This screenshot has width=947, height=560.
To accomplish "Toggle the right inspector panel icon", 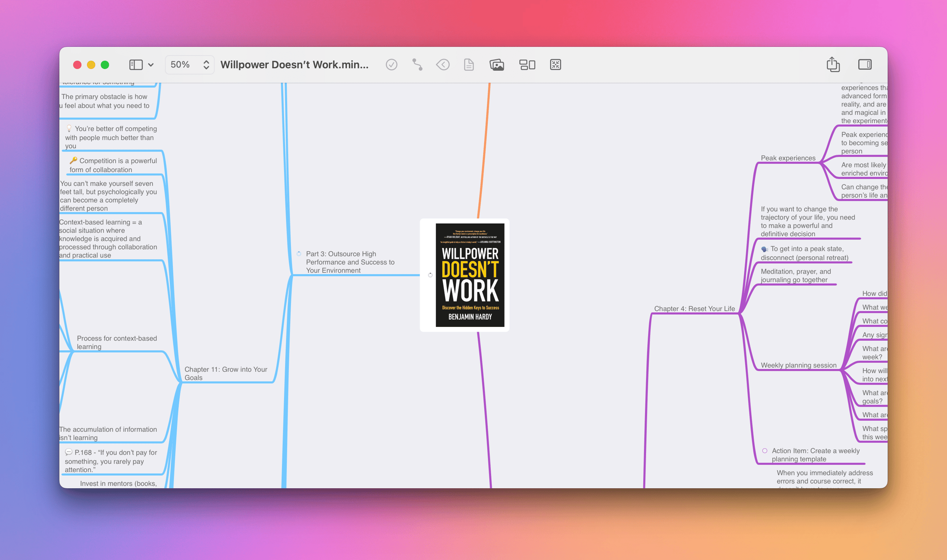I will click(x=865, y=65).
